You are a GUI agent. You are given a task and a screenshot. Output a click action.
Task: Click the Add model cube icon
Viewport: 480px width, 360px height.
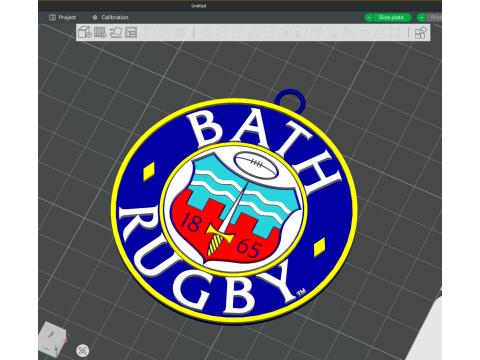85,33
